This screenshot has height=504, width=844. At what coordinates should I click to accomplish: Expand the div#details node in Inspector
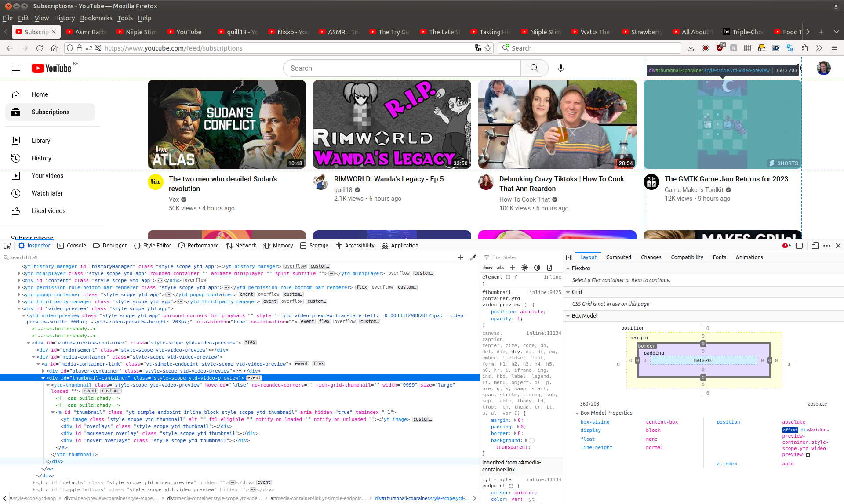(34, 482)
